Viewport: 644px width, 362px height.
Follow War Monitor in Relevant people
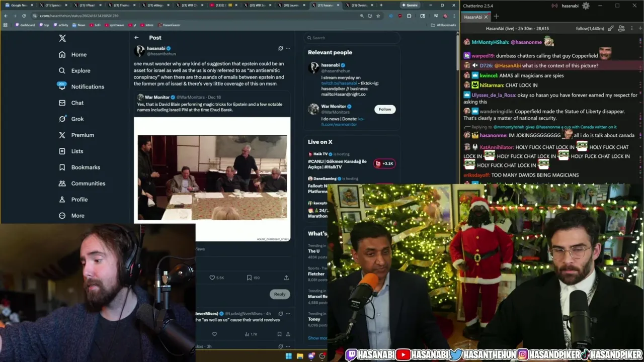(385, 109)
